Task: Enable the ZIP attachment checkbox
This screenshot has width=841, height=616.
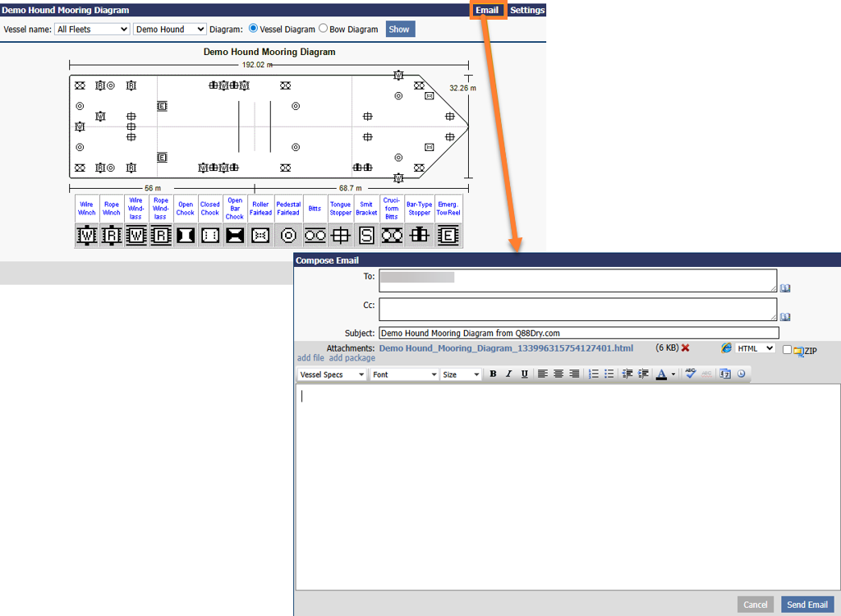Action: [787, 350]
